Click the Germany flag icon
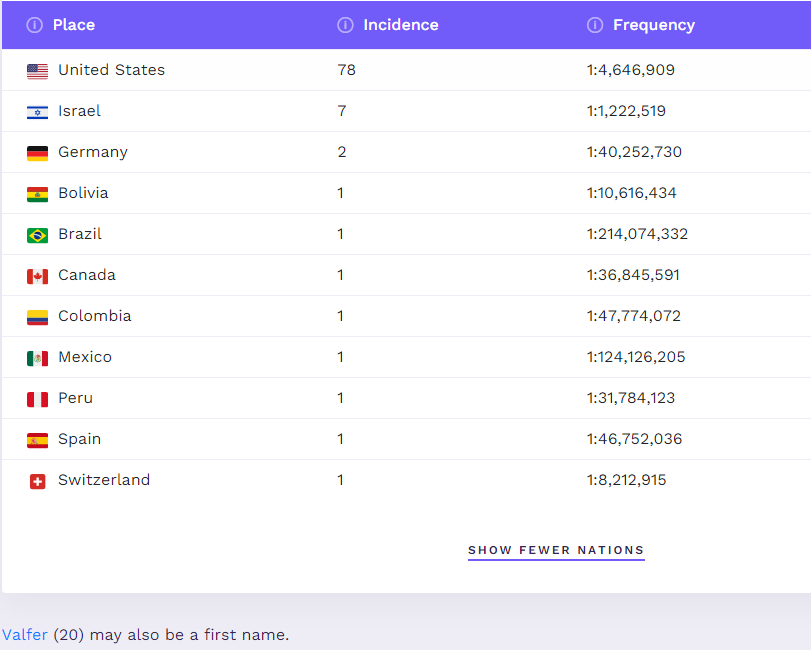Image resolution: width=811 pixels, height=650 pixels. (37, 154)
